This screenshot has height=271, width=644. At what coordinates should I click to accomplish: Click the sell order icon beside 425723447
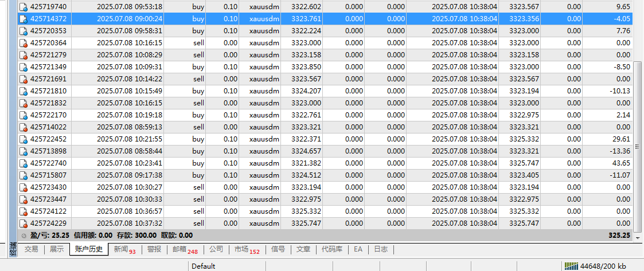(24, 199)
